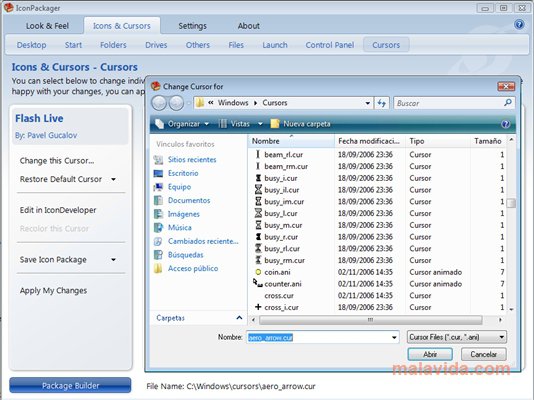Viewport: 534px width, 400px height.
Task: Sort by the Nombre column header
Action: [x=291, y=141]
